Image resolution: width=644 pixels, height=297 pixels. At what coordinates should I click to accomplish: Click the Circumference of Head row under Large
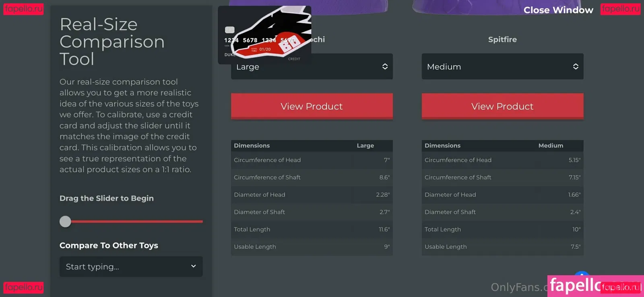click(312, 160)
